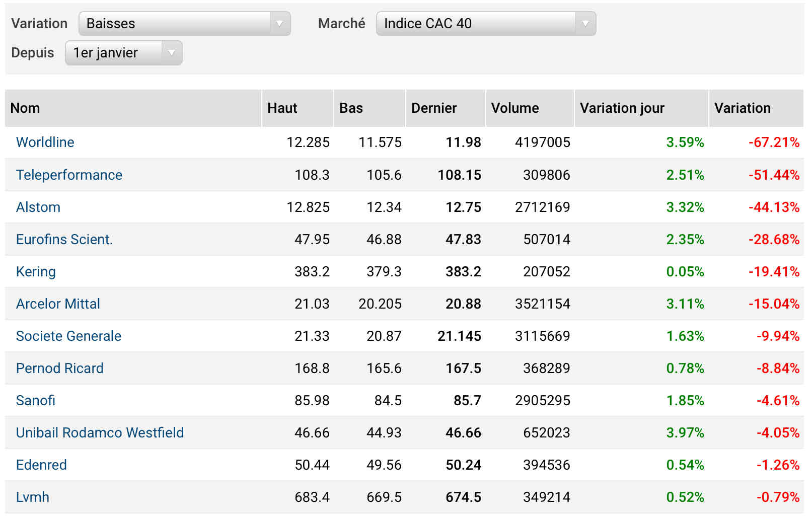Open the Arcelor Mittal stock link
Image resolution: width=812 pixels, height=517 pixels.
point(58,304)
